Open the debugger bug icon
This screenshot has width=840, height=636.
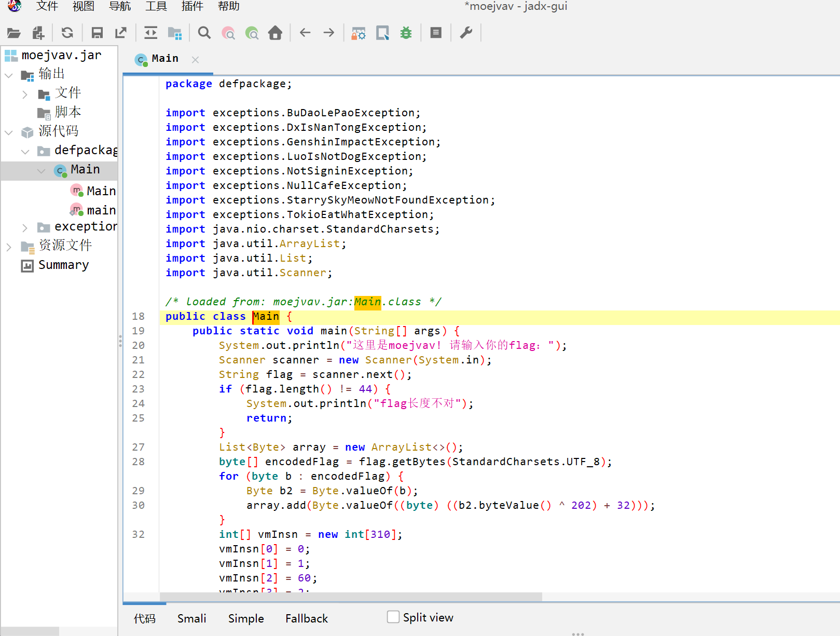coord(406,33)
